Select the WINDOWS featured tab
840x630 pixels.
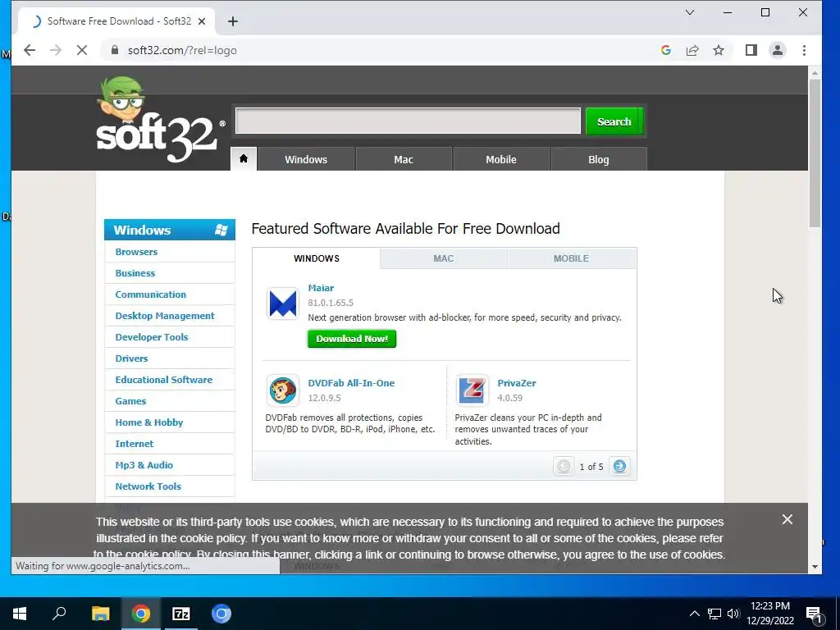coord(317,258)
